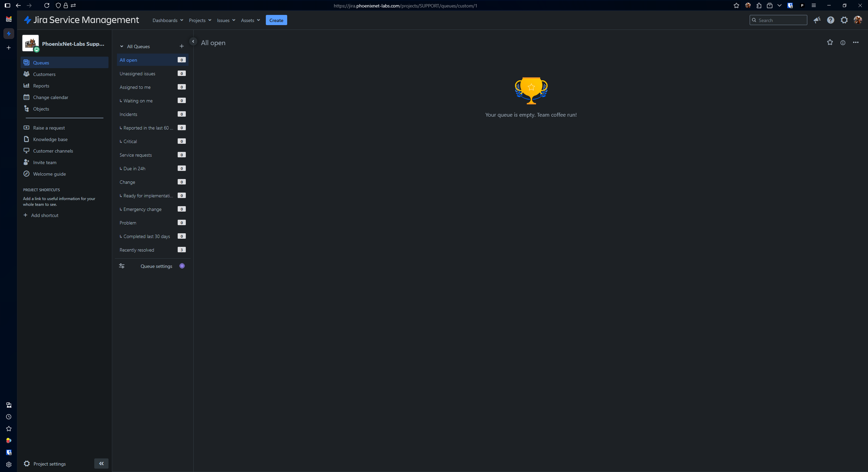This screenshot has width=868, height=472.
Task: Click the purple Queue settings indicator dot
Action: pos(182,266)
